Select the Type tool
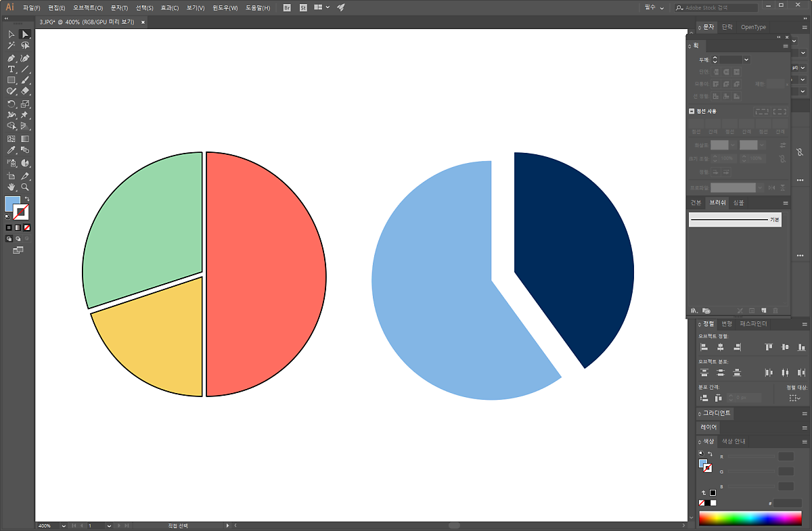 click(12, 69)
